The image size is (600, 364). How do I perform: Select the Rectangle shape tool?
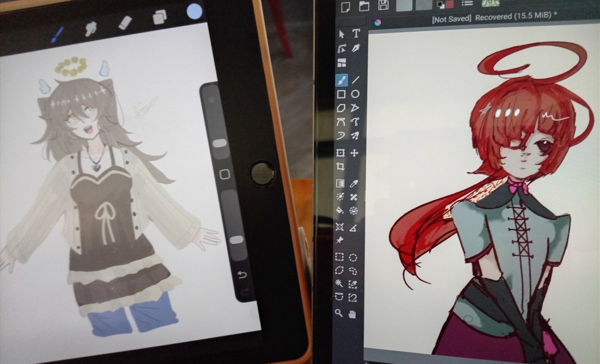point(341,93)
